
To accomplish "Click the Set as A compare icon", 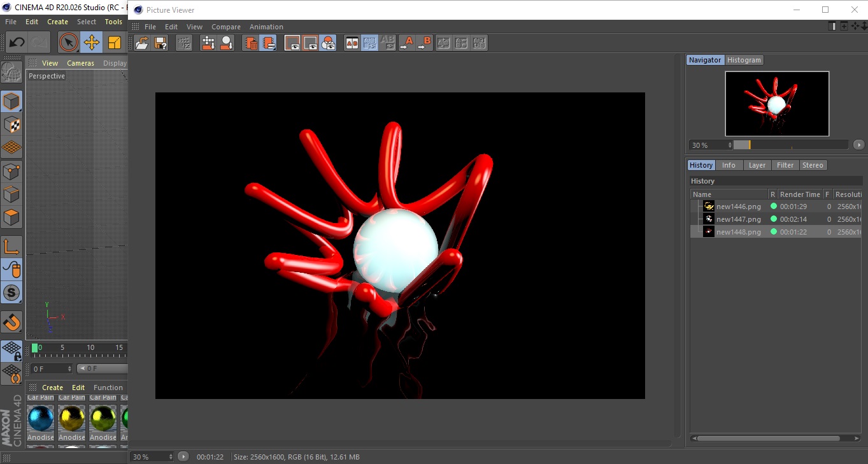I will pyautogui.click(x=408, y=43).
